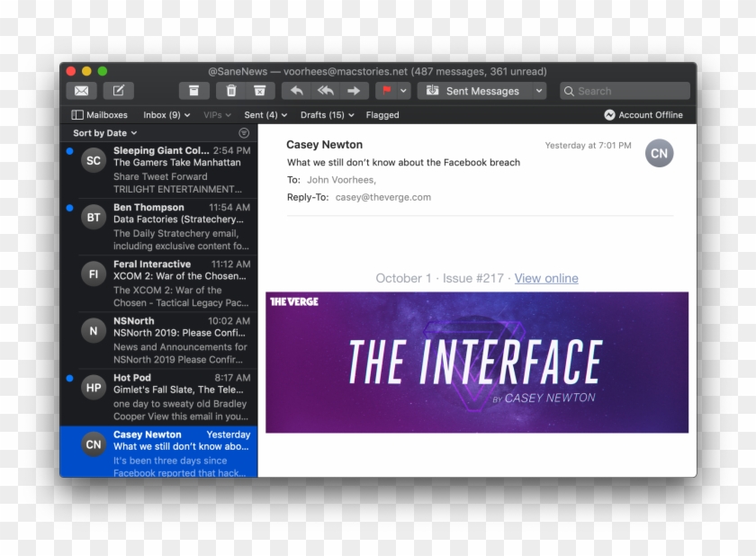Open Drafts (15) in favorites bar
This screenshot has width=756, height=556.
point(327,115)
